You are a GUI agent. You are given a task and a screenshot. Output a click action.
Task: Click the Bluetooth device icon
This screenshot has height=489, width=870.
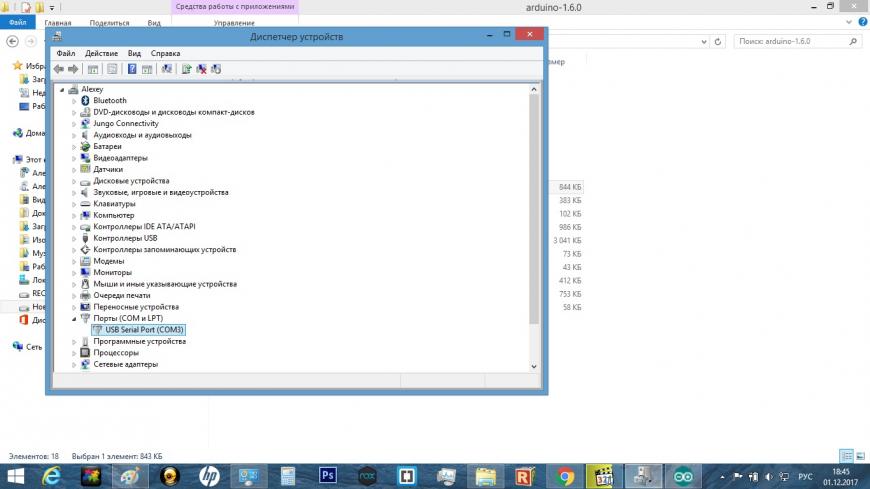click(x=85, y=100)
